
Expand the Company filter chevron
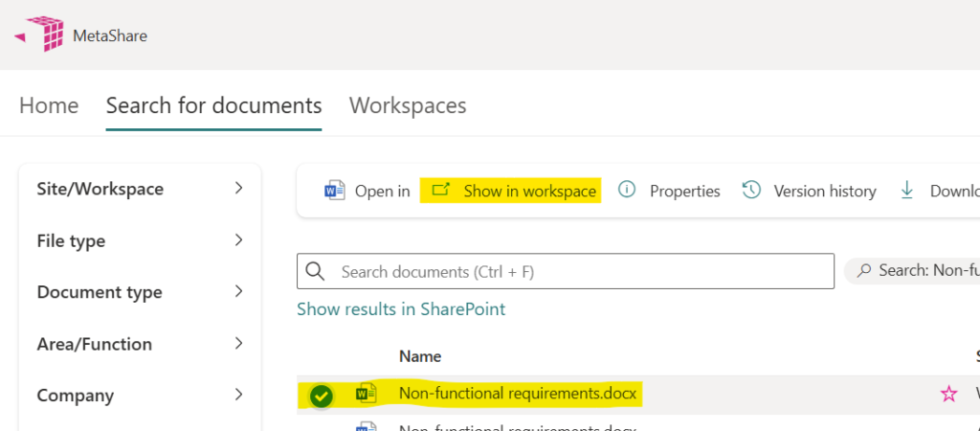238,395
